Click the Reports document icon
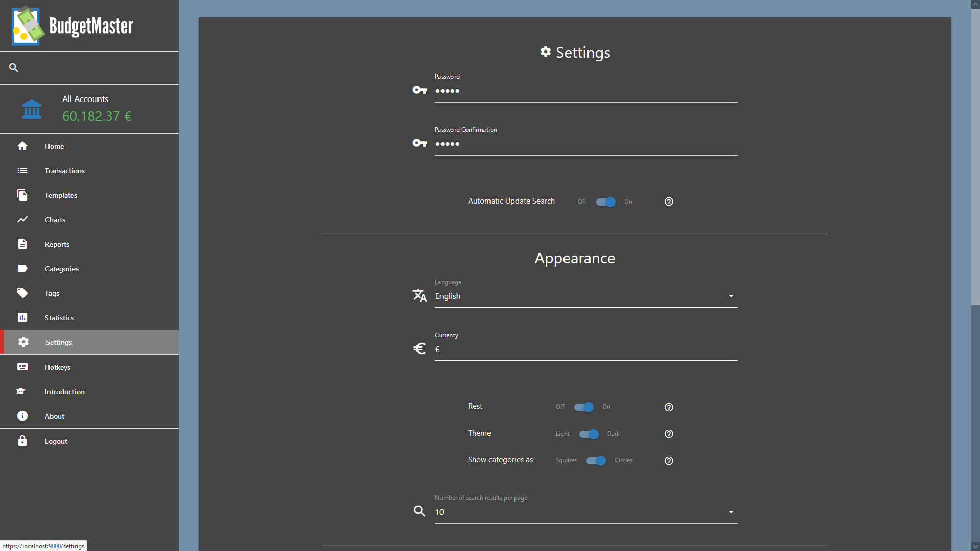 [22, 244]
